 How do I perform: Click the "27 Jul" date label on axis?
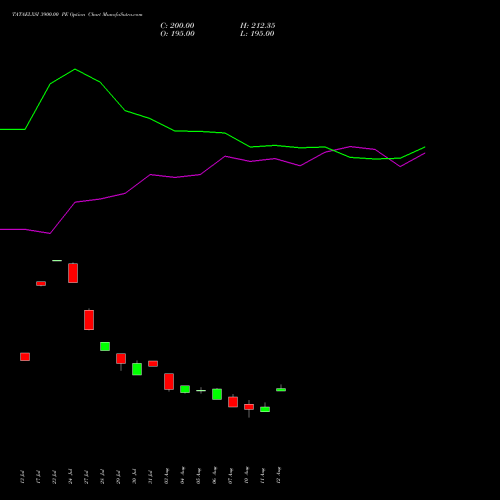(86, 477)
